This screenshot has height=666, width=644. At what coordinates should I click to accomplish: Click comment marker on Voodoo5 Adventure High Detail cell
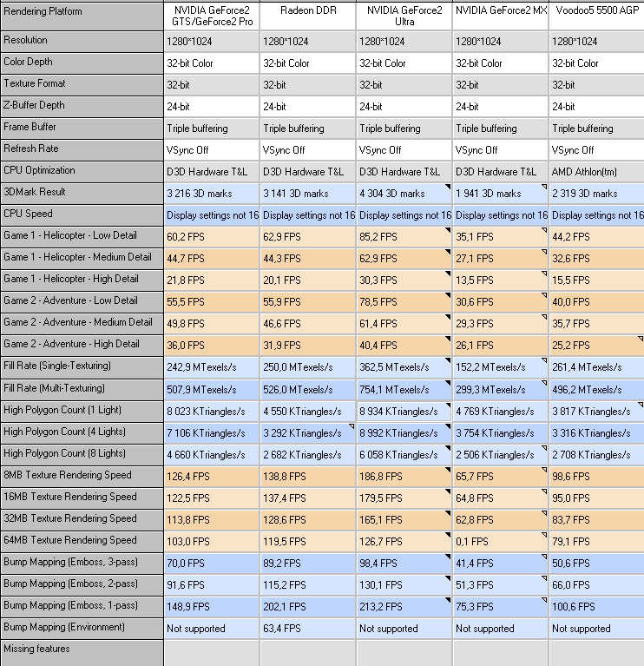641,339
